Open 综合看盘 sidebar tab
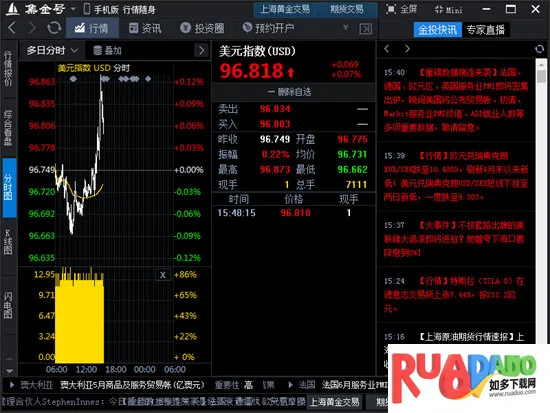 click(x=8, y=128)
